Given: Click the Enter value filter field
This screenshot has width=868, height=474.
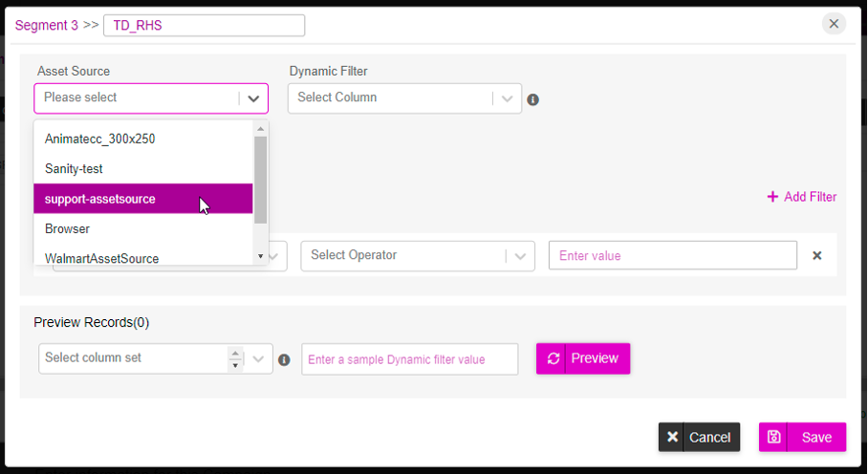Looking at the screenshot, I should click(x=673, y=255).
